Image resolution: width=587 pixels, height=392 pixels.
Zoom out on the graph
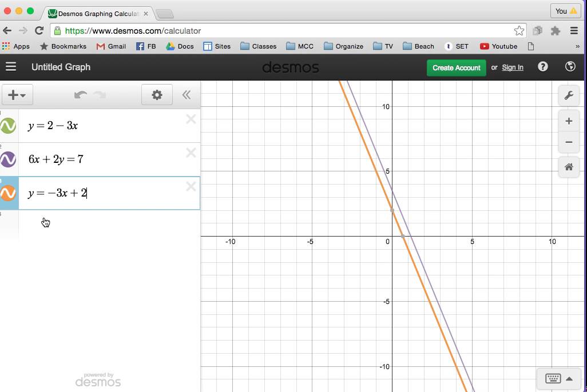click(569, 142)
